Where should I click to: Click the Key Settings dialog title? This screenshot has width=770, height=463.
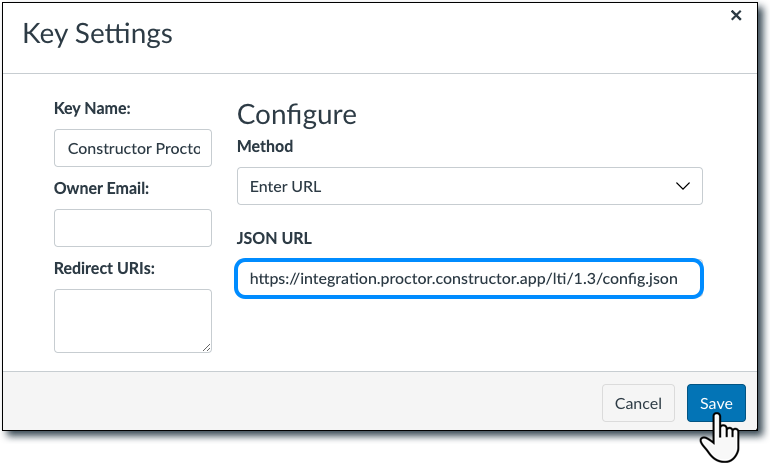click(97, 33)
